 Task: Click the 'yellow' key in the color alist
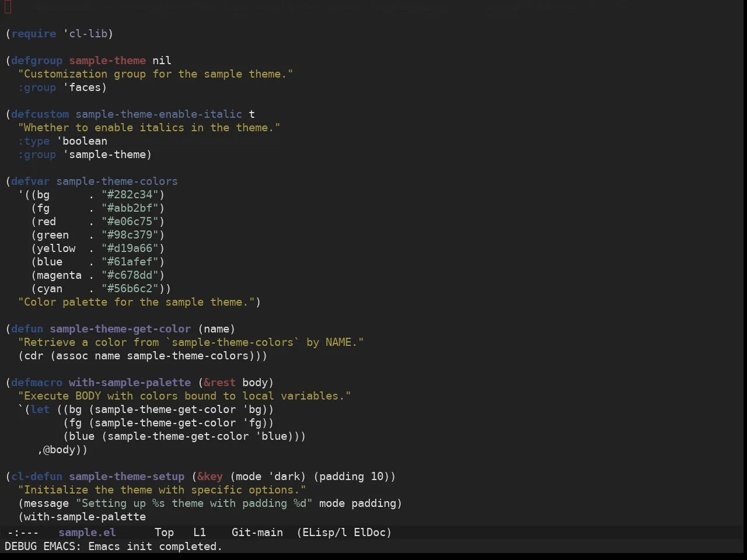[57, 249]
